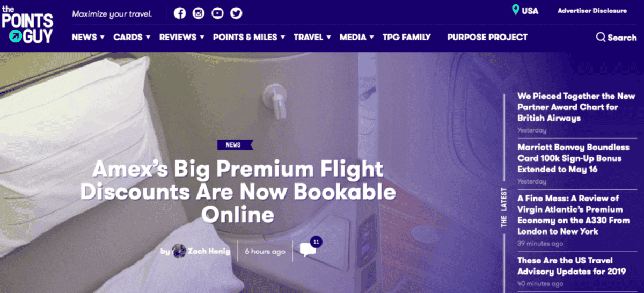Open the YouTube social icon
644x293 pixels.
(217, 13)
